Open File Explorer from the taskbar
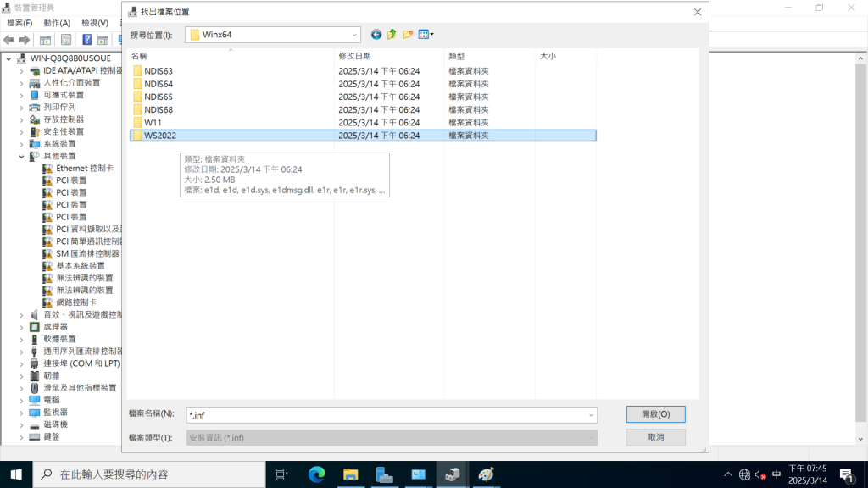The image size is (868, 488). pyautogui.click(x=351, y=474)
